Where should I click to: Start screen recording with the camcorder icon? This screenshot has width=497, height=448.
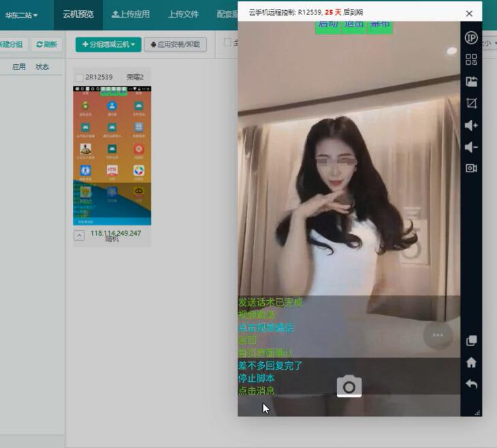471,168
